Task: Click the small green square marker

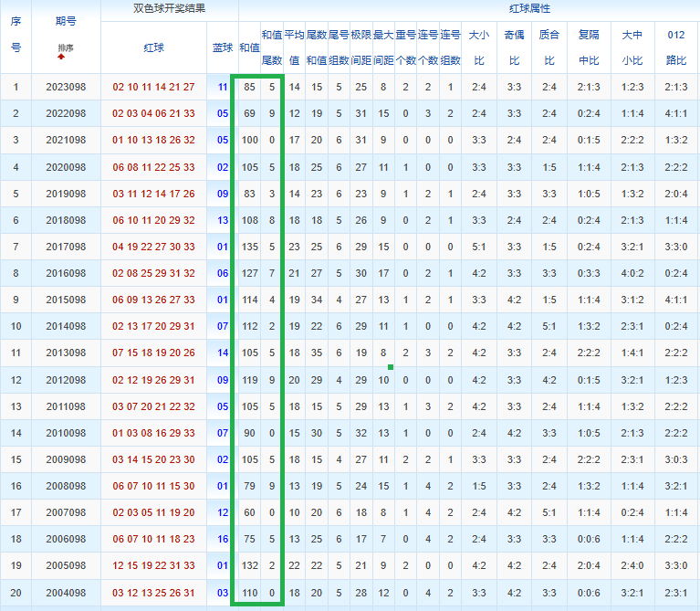Action: pyautogui.click(x=391, y=367)
